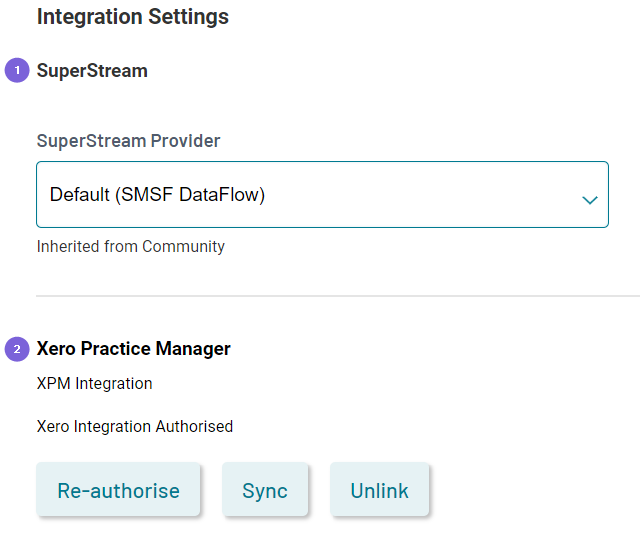This screenshot has height=534, width=640.
Task: Click the word Manager in the Xero heading
Action: pos(193,349)
